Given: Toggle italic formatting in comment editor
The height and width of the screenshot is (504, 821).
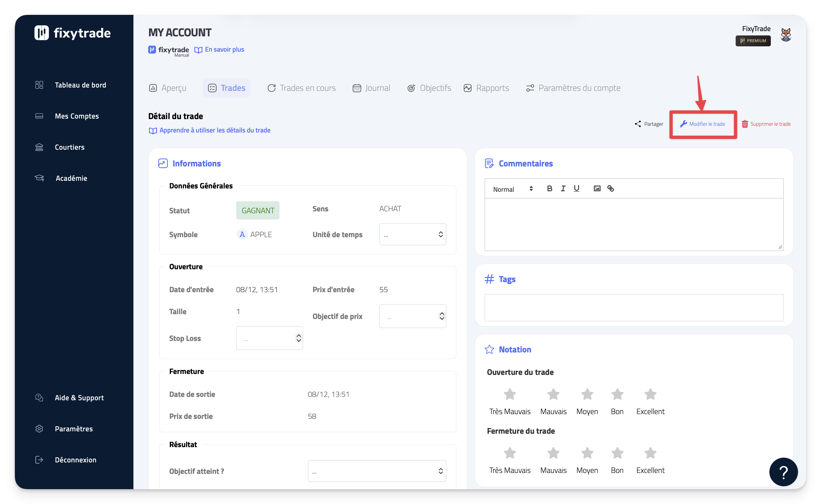Looking at the screenshot, I should pos(563,189).
